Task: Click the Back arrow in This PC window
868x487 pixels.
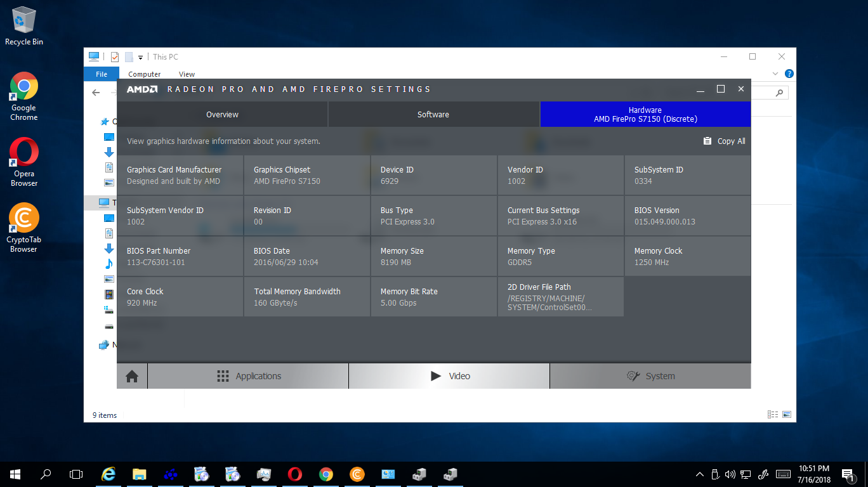Action: (96, 93)
